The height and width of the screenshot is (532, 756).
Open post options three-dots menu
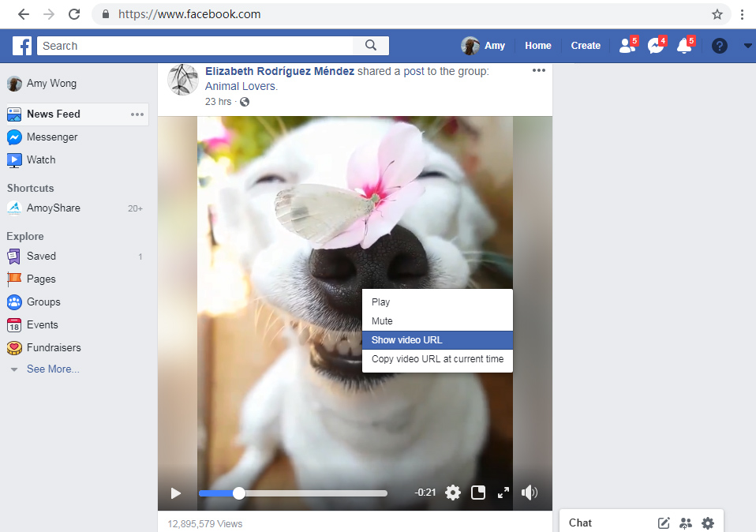pos(538,70)
